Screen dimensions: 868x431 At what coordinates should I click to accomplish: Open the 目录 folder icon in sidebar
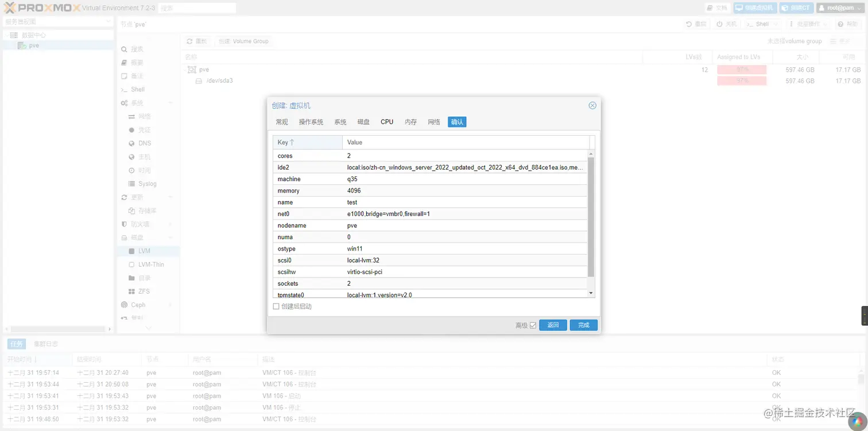click(x=132, y=278)
